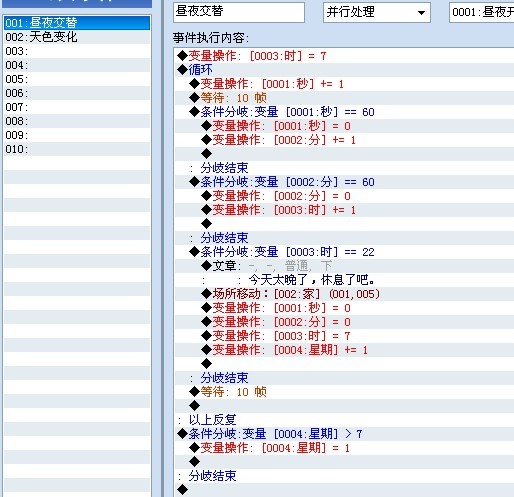
Task: Select common event 002:天色变化 in the list
Action: [x=77, y=37]
